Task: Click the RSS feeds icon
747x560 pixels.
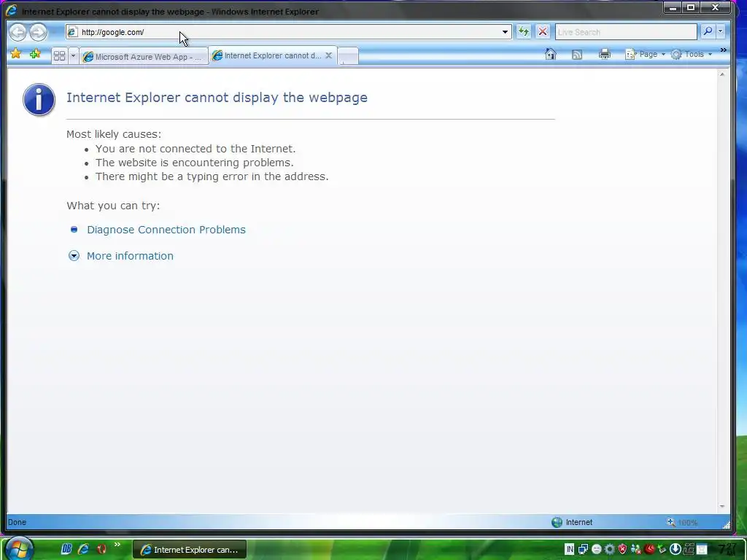Action: click(x=577, y=55)
